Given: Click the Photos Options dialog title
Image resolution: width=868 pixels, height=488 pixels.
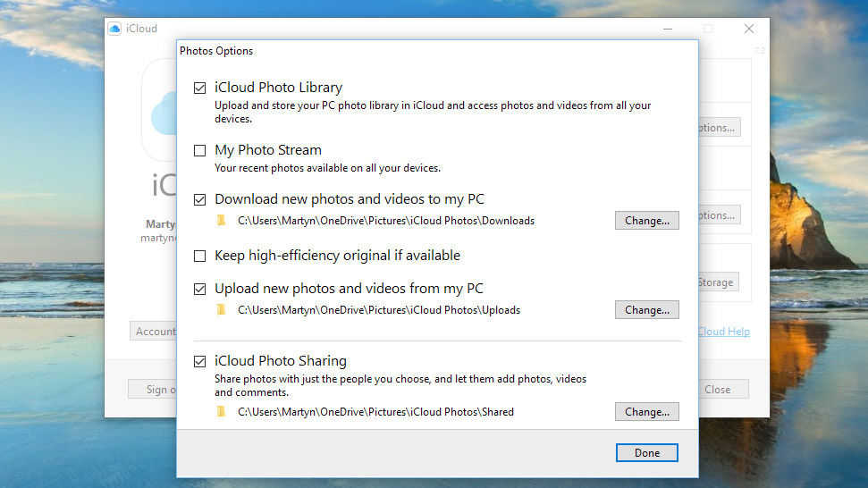Looking at the screenshot, I should [216, 51].
